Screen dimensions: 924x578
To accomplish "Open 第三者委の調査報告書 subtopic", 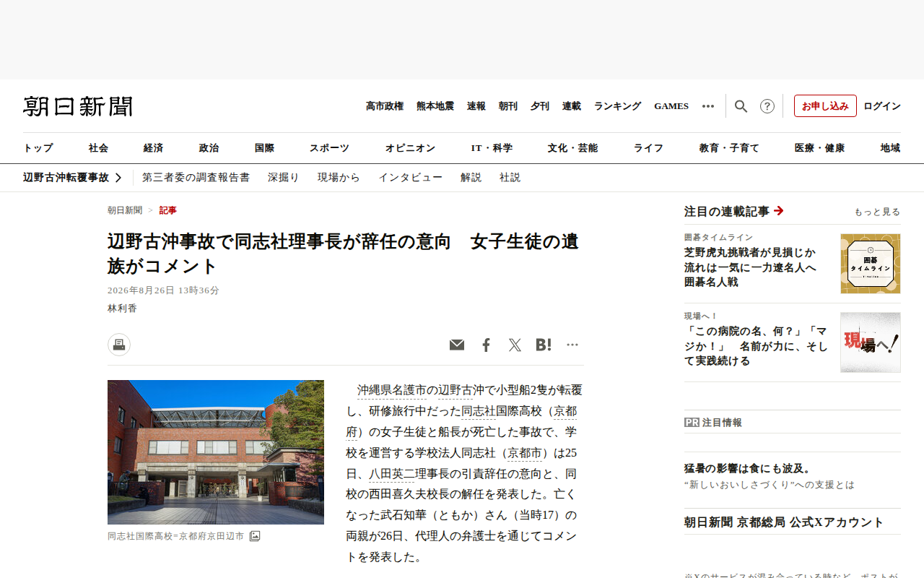I will (x=196, y=178).
